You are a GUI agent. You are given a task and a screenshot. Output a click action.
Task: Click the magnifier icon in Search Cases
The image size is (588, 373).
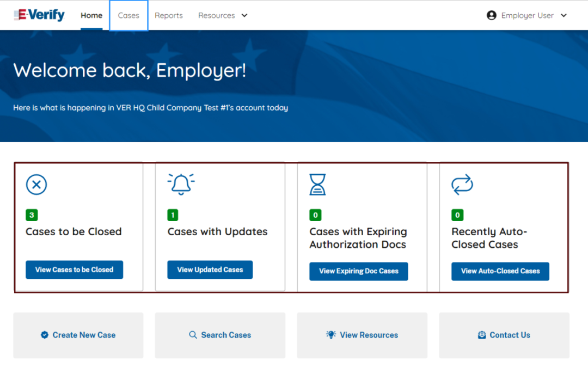tap(193, 335)
